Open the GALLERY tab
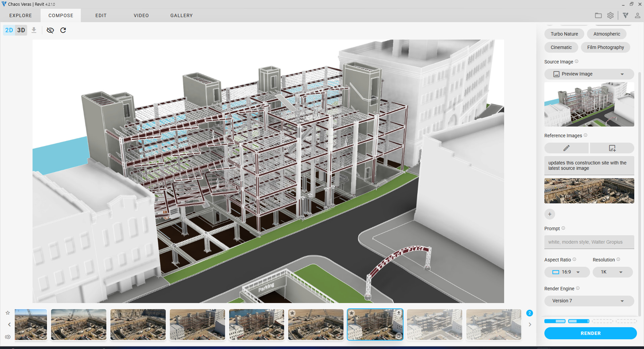The width and height of the screenshot is (644, 349). (181, 15)
